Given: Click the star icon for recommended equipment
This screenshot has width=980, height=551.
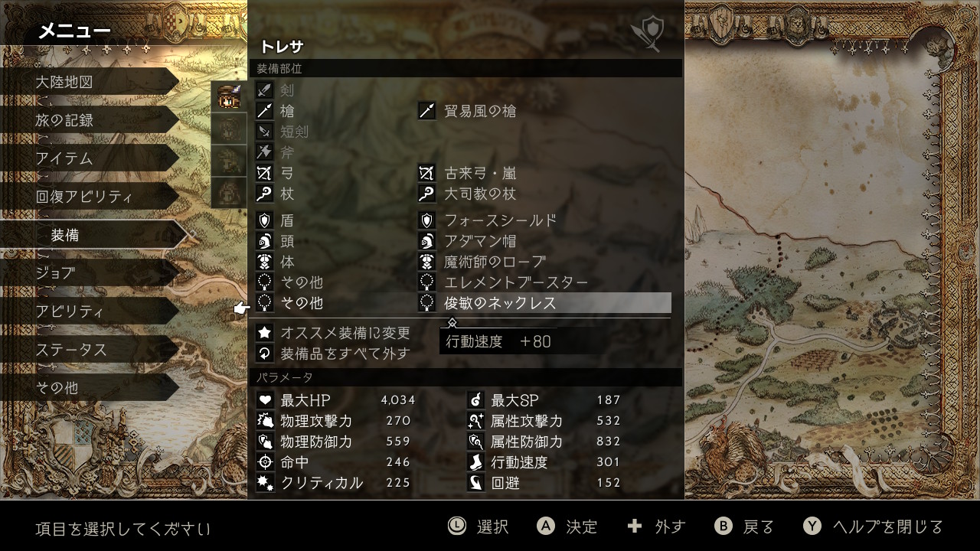Looking at the screenshot, I should click(x=264, y=333).
